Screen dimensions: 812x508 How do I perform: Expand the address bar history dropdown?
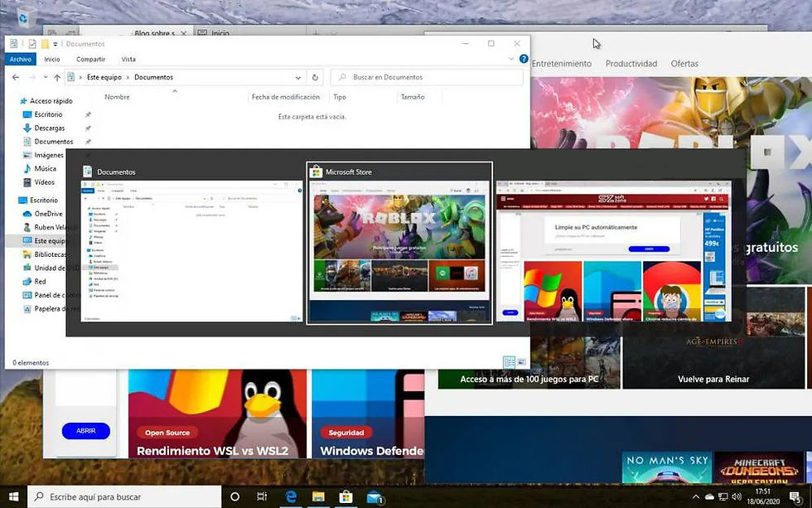pyautogui.click(x=298, y=77)
